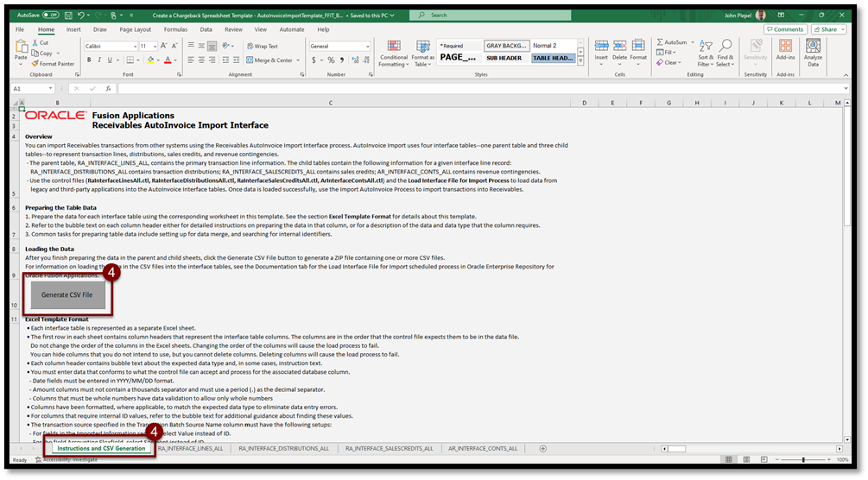Open the AR_INTERFACE_CONTS_ALL sheet tab
The height and width of the screenshot is (480, 868).
(483, 449)
